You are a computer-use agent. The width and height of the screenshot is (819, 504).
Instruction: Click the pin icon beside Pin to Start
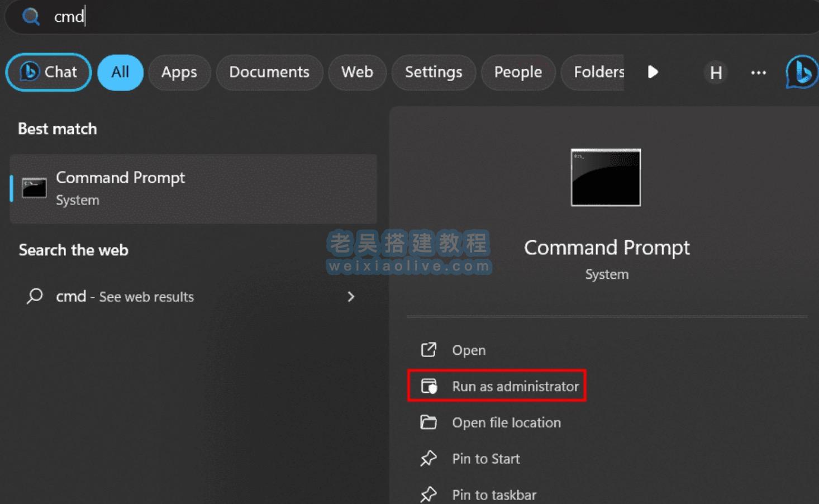(428, 458)
